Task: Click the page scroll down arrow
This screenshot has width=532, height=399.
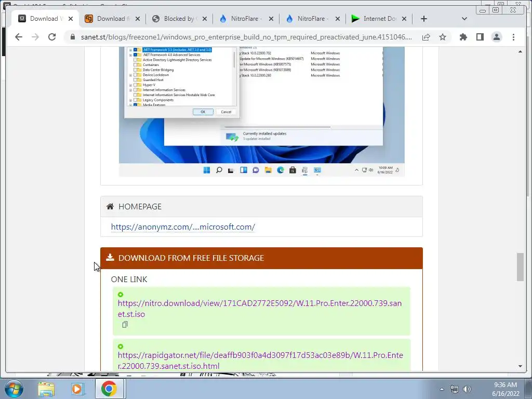Action: coord(520,366)
